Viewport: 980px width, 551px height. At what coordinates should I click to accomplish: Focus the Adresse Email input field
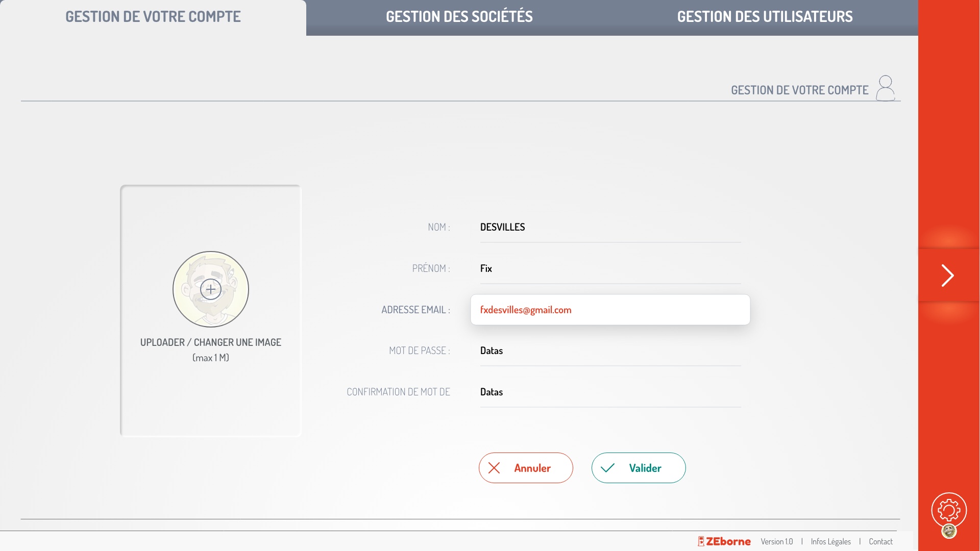click(610, 310)
